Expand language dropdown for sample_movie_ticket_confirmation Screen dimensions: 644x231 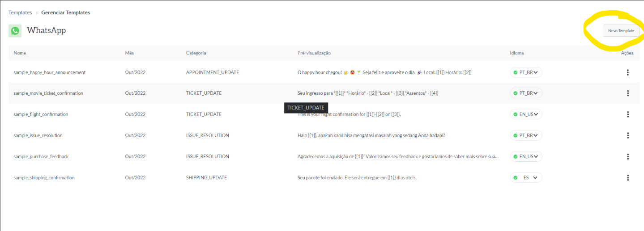coord(526,93)
